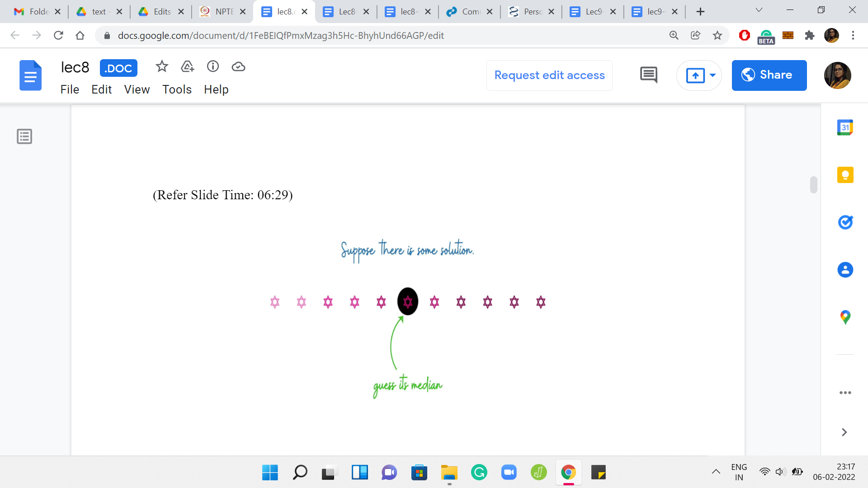868x488 pixels.
Task: Expand Chrome tab search chevron
Action: (759, 10)
